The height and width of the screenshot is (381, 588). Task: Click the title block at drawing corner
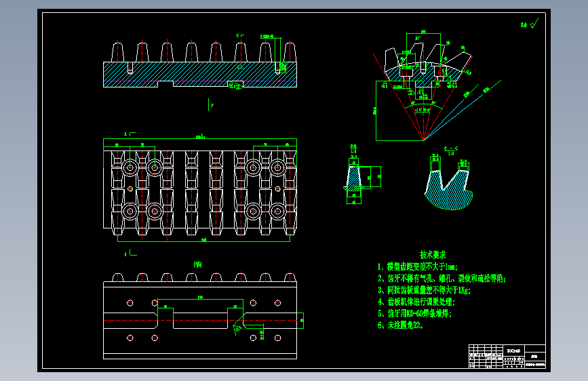(507, 356)
